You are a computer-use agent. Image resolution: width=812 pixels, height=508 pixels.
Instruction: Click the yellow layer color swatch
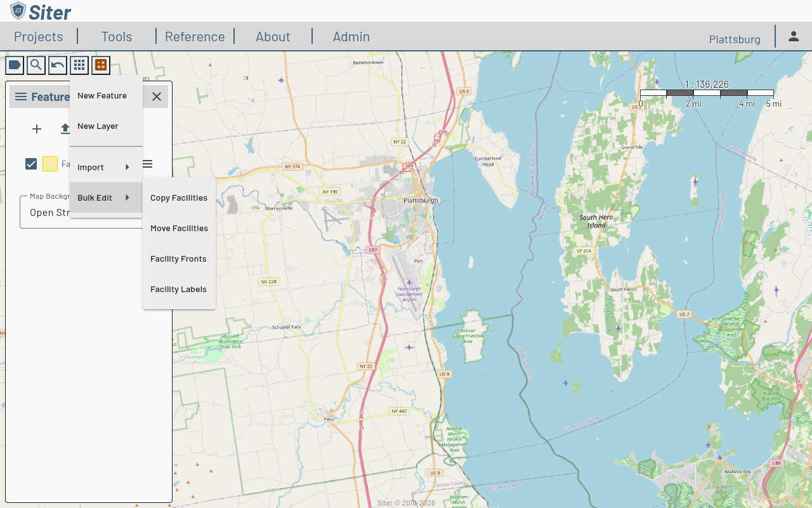[x=50, y=164]
